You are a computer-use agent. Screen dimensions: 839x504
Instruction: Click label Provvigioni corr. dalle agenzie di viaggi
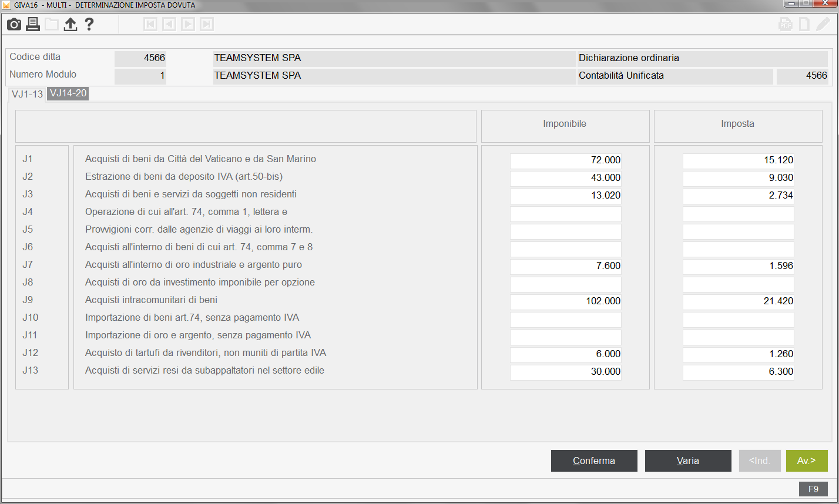[199, 229]
